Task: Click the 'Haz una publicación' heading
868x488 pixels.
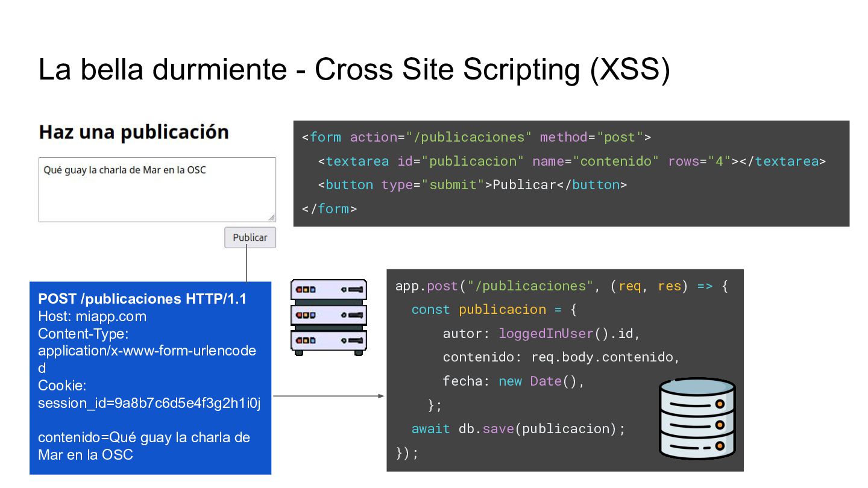Action: click(134, 132)
